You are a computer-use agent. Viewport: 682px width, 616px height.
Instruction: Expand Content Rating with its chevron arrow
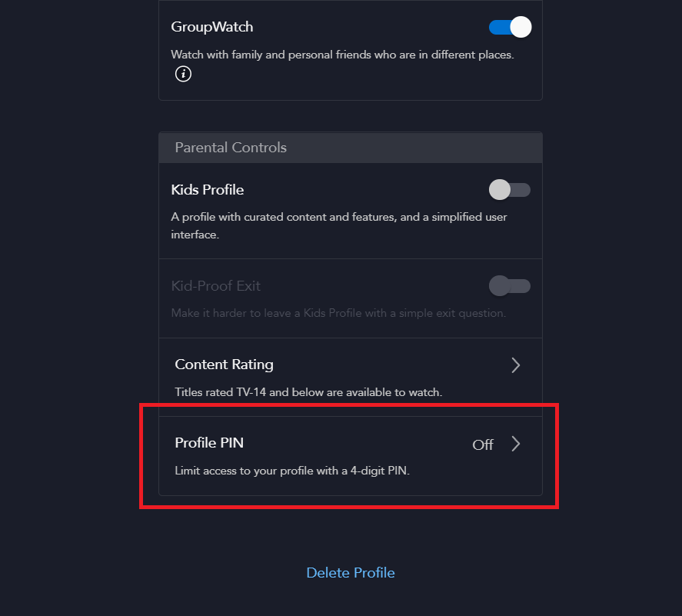[x=515, y=365]
